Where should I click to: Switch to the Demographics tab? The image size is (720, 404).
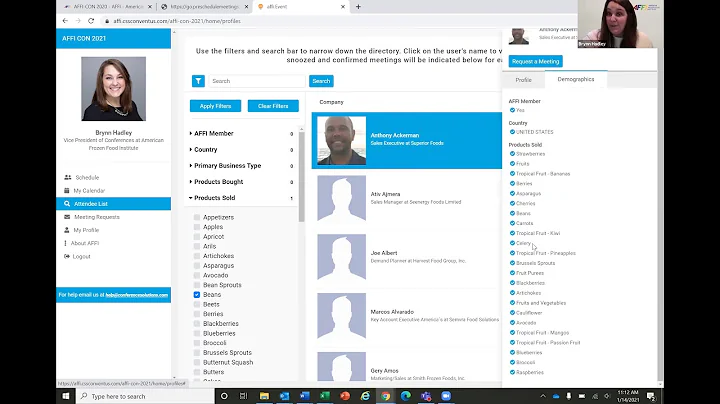tap(576, 79)
